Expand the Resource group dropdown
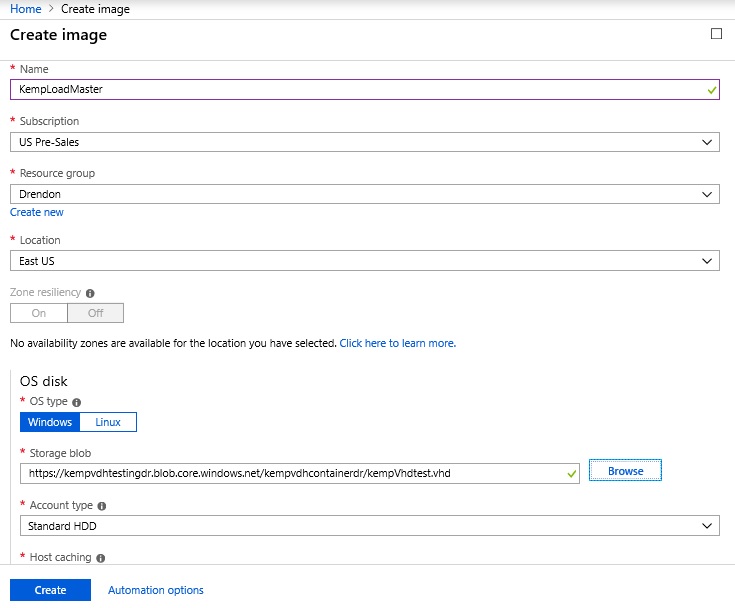The width and height of the screenshot is (735, 608). (365, 194)
